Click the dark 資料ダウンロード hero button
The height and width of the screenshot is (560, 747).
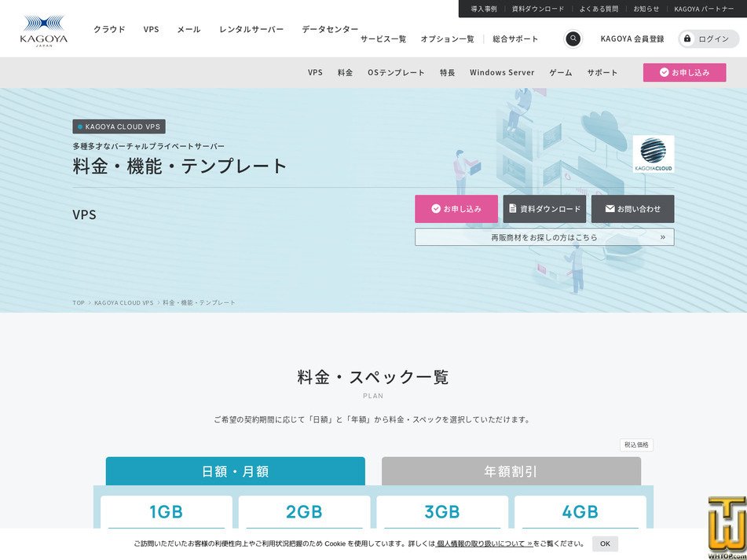544,209
